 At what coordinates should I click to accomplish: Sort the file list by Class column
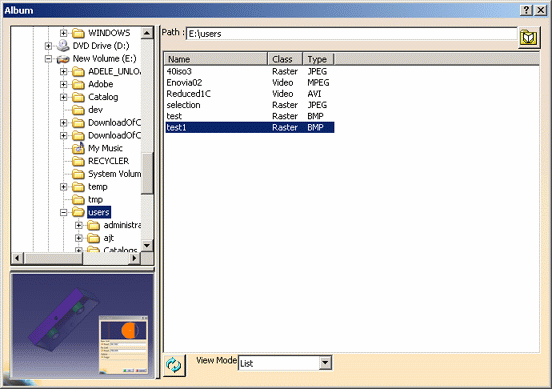pos(285,59)
